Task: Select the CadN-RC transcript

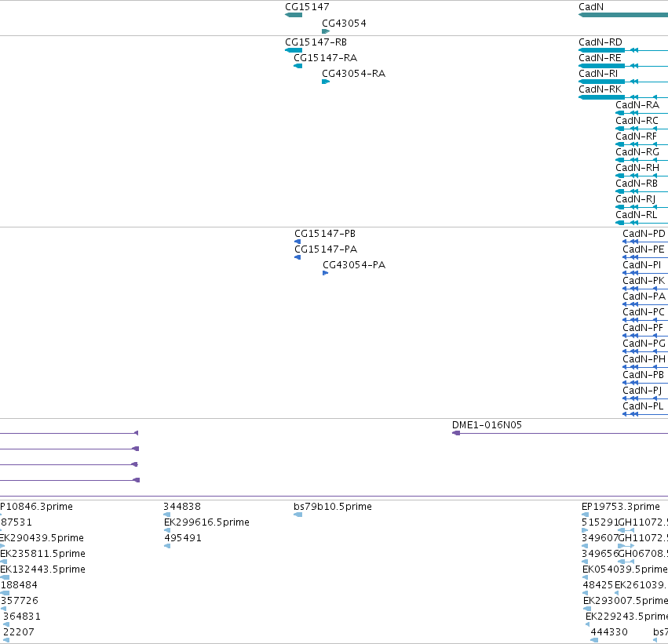Action: tap(641, 129)
